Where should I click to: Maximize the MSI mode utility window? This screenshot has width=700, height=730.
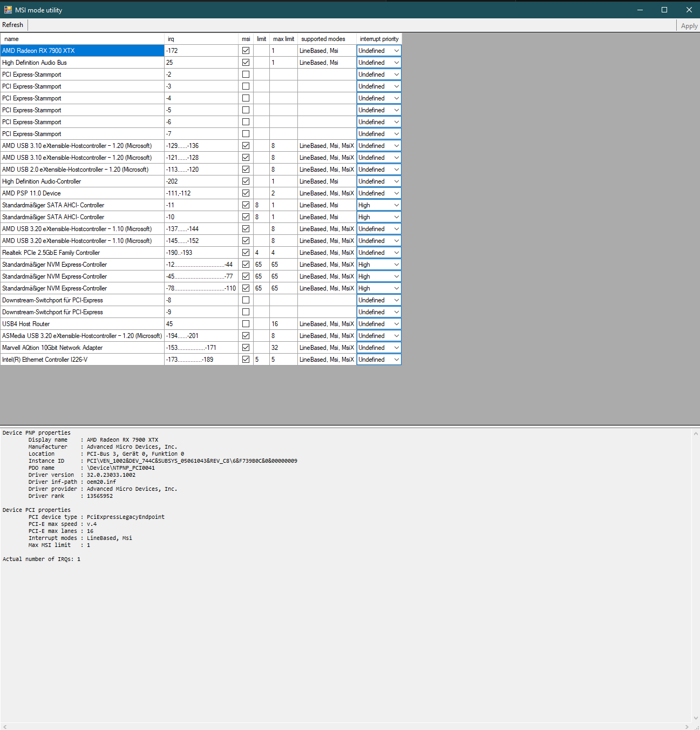[664, 10]
